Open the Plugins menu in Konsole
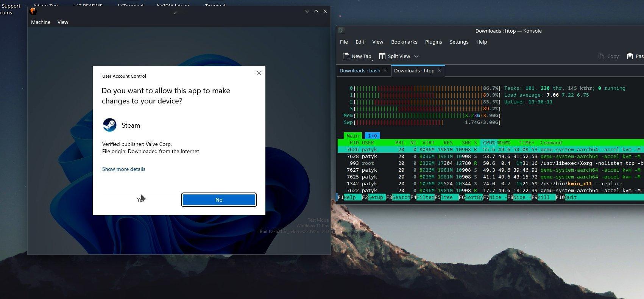Image resolution: width=644 pixels, height=299 pixels. coord(433,42)
